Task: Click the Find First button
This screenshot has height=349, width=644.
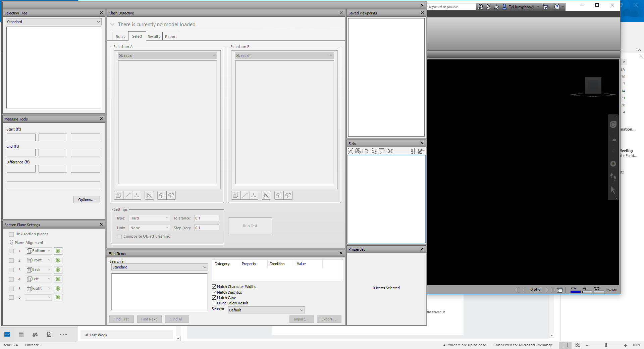Action: [x=121, y=319]
